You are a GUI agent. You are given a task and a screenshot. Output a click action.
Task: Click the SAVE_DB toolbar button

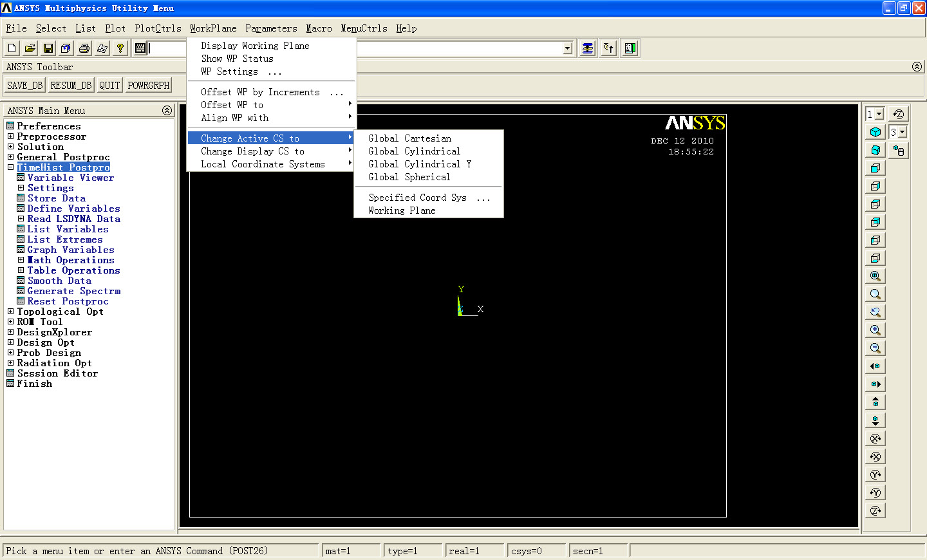pyautogui.click(x=24, y=85)
